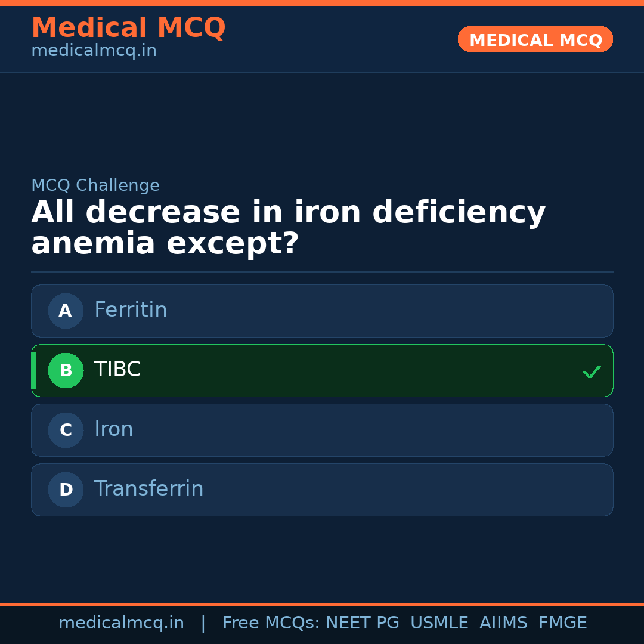Choose the Iron answer text
The width and height of the screenshot is (644, 644).
tap(114, 429)
